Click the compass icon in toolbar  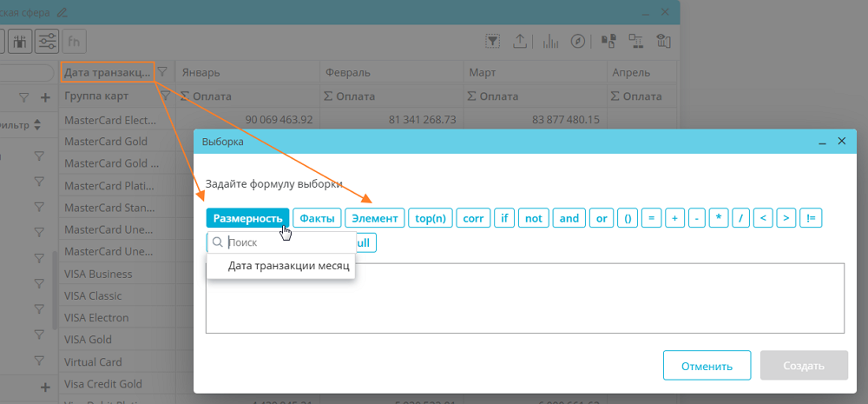(x=578, y=41)
